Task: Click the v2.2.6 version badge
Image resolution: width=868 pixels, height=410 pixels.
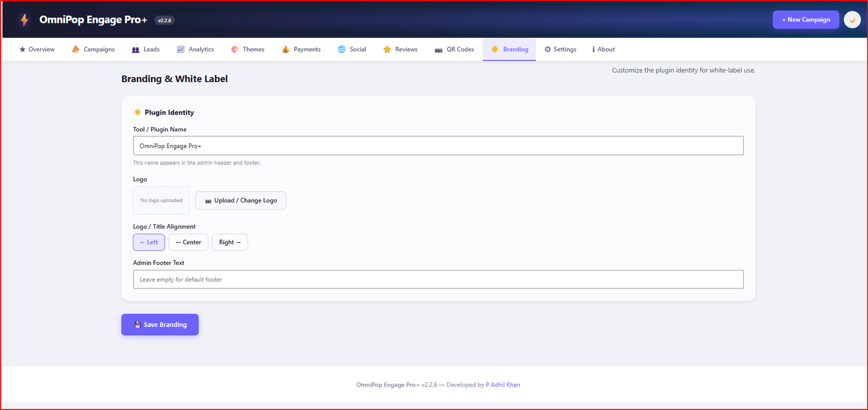Action: pyautogui.click(x=164, y=20)
